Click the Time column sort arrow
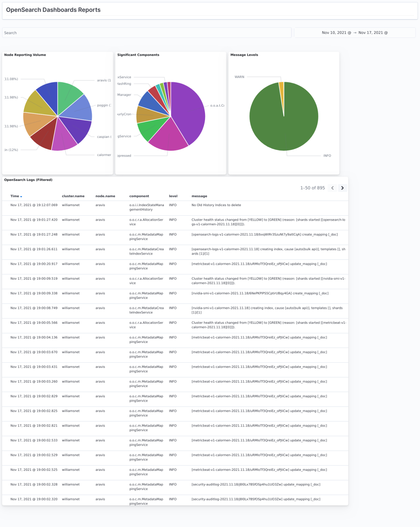Image resolution: width=420 pixels, height=527 pixels. 21,197
